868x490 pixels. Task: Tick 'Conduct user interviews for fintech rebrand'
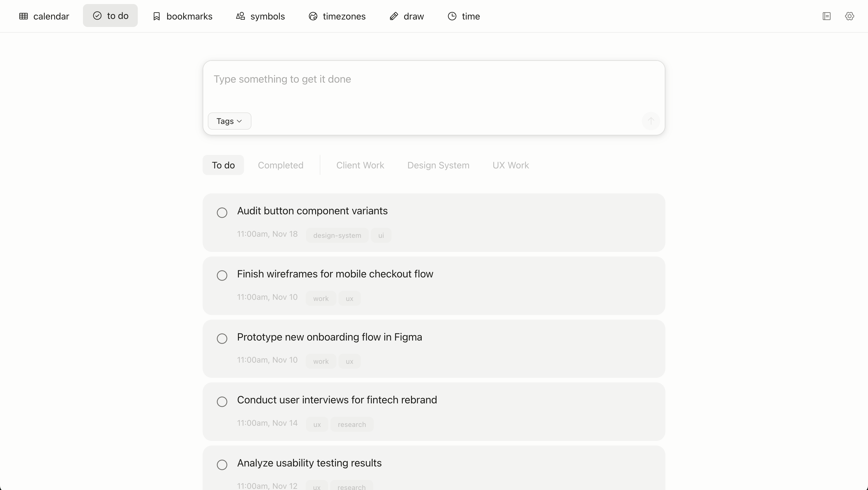tap(222, 401)
